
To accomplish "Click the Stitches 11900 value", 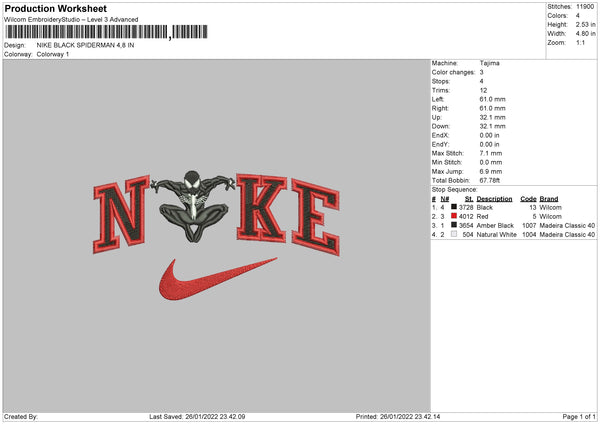I will pos(585,7).
